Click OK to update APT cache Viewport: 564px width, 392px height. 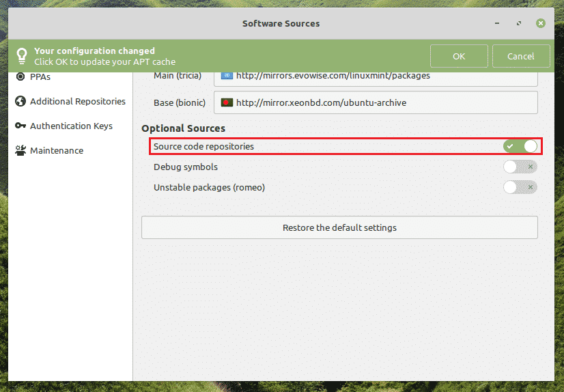point(459,56)
